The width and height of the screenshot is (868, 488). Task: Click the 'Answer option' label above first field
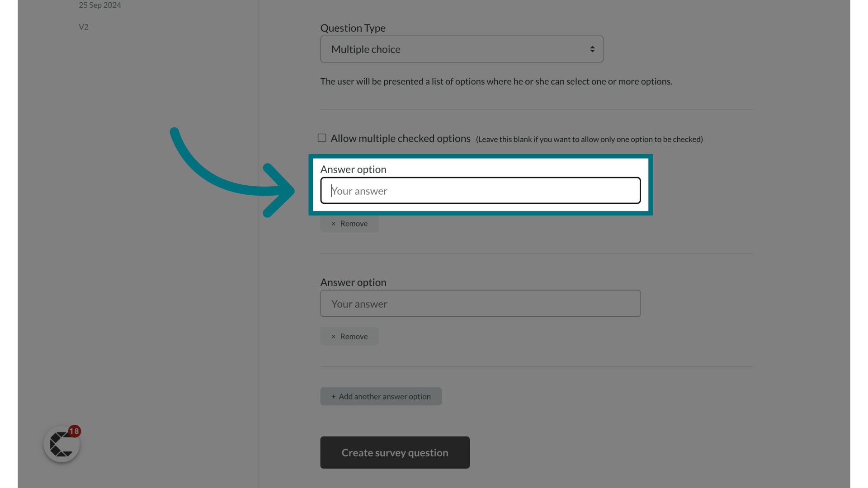click(353, 169)
